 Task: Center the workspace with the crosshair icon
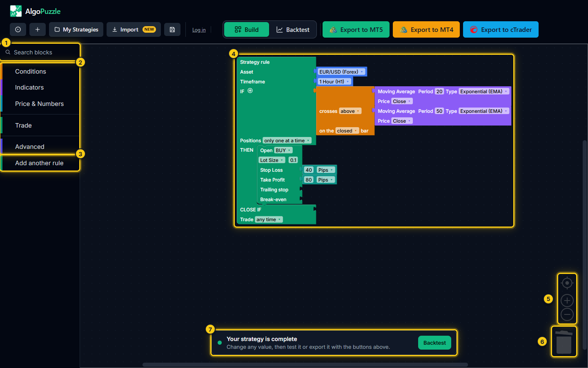(567, 283)
